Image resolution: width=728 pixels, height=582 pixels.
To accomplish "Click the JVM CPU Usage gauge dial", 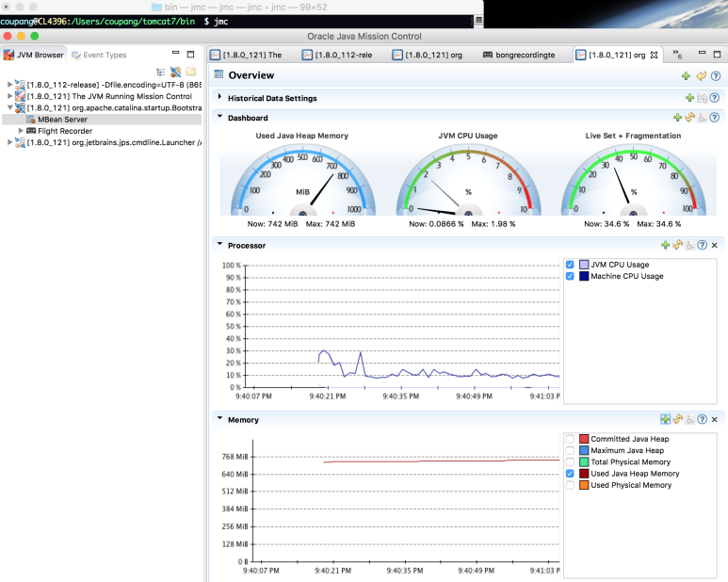I will coord(468,181).
